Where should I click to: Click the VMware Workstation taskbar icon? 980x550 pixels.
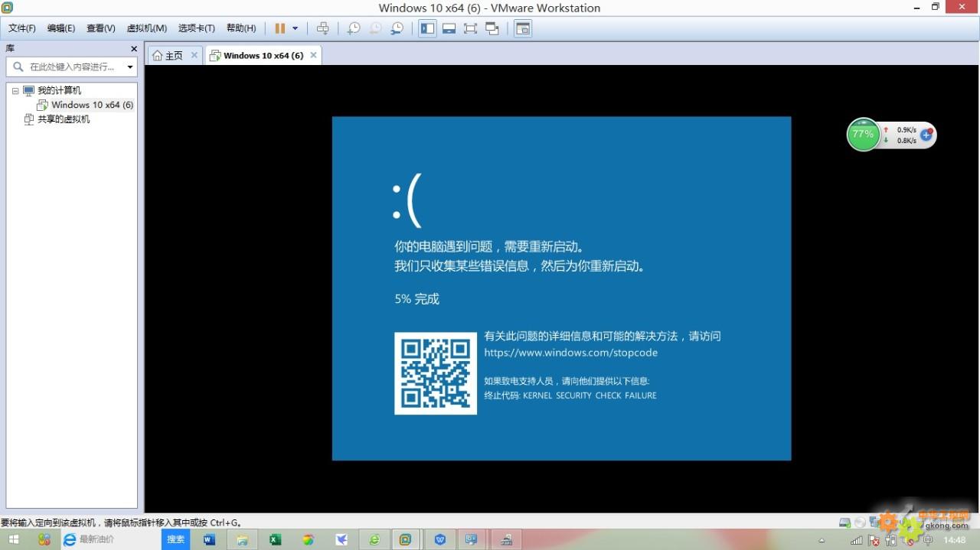coord(406,539)
